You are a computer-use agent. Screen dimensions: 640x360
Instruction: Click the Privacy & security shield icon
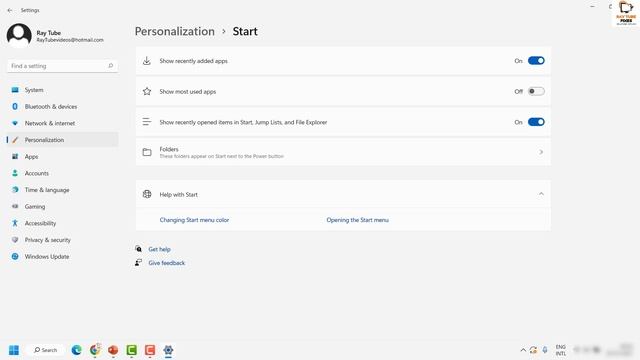pyautogui.click(x=15, y=240)
